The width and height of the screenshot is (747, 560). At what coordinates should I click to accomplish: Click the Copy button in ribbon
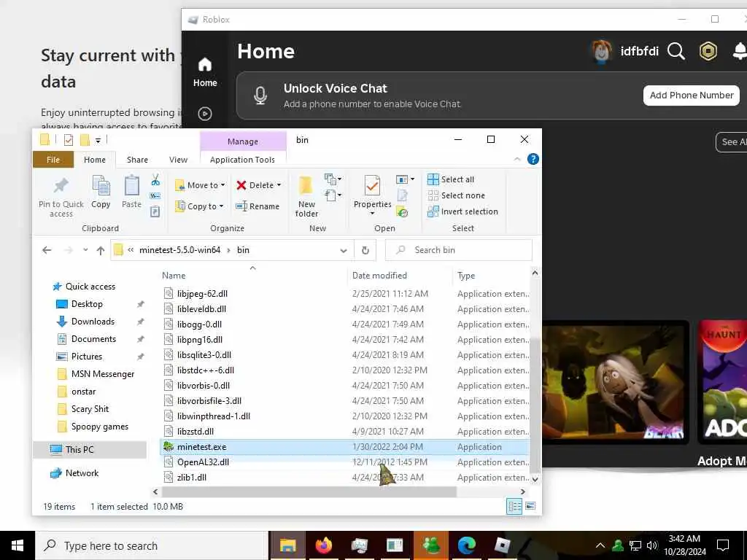coord(101,192)
